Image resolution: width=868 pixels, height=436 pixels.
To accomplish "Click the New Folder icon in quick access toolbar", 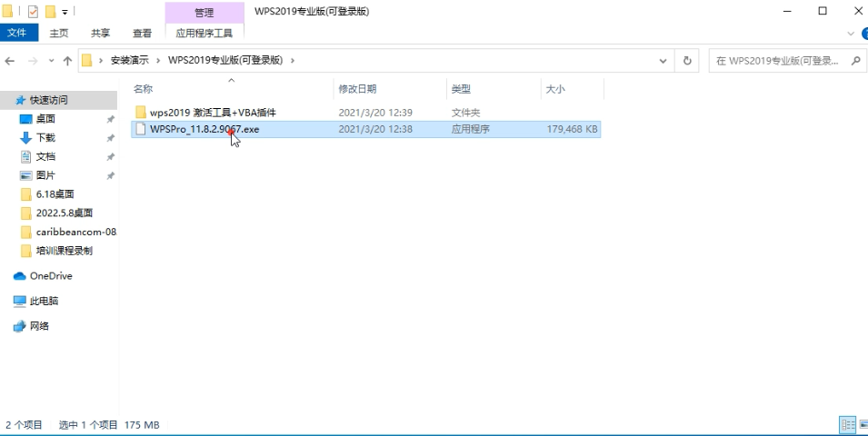I will (50, 11).
